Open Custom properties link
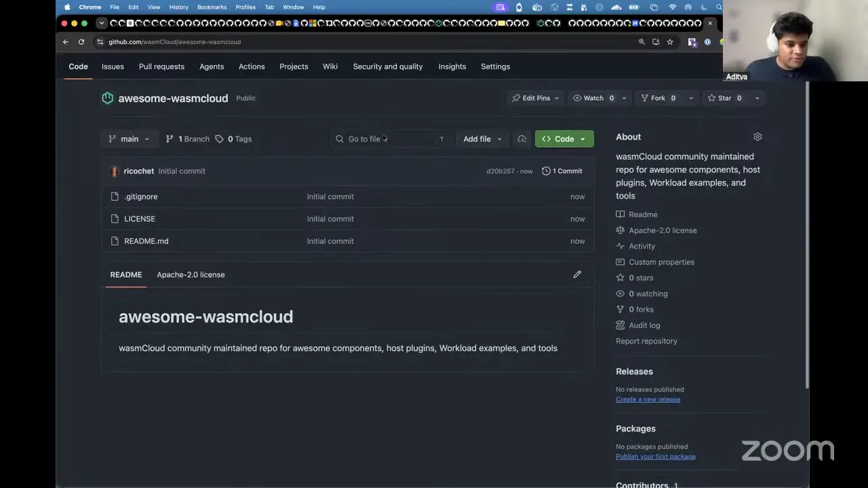Image resolution: width=868 pixels, height=488 pixels. [x=655, y=262]
